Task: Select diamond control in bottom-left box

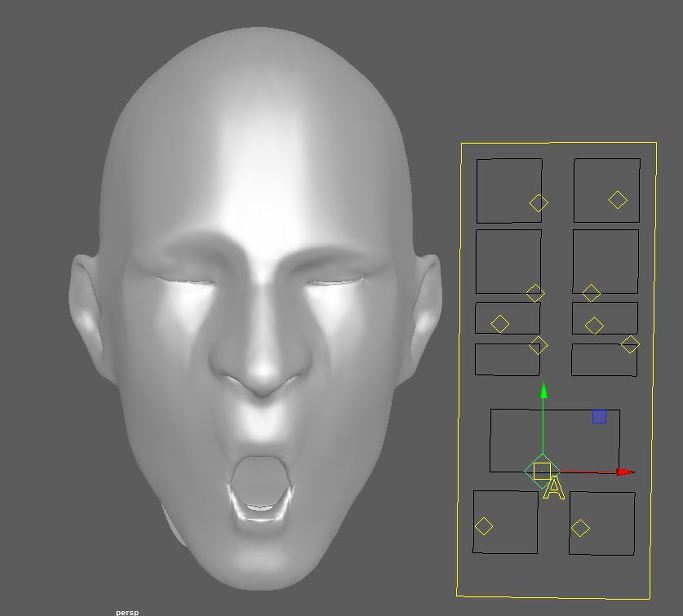Action: coord(484,526)
